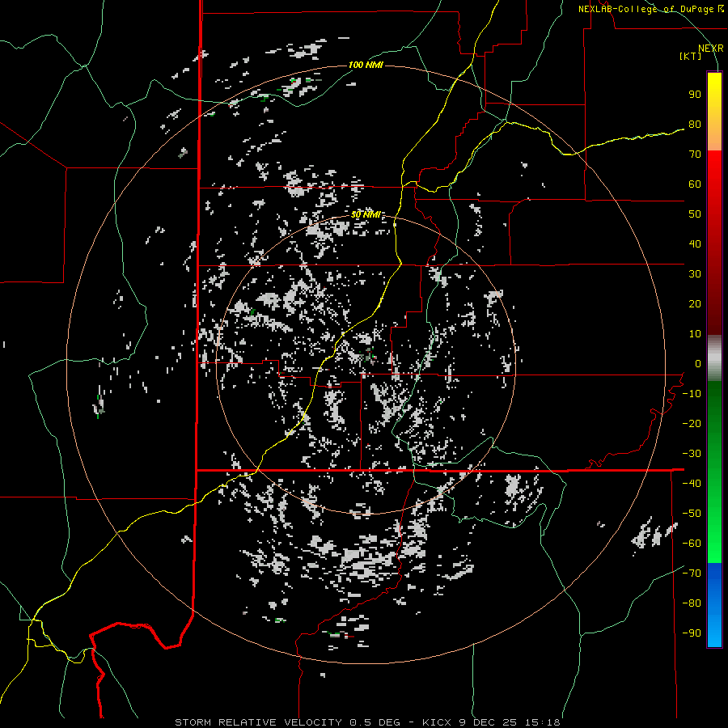
Task: Click the -60 value on velocity scale
Action: (x=692, y=544)
